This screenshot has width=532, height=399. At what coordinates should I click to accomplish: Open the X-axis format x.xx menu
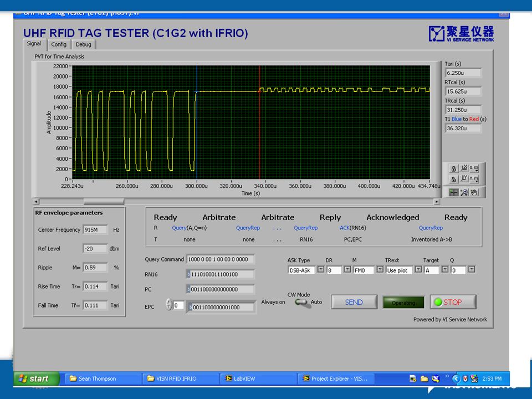click(x=474, y=168)
